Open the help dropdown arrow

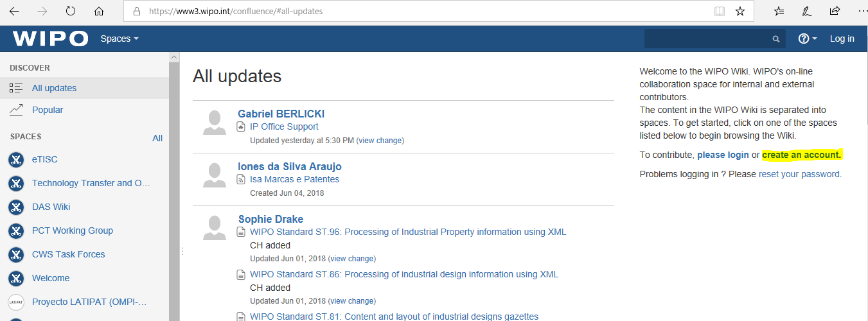click(x=815, y=39)
